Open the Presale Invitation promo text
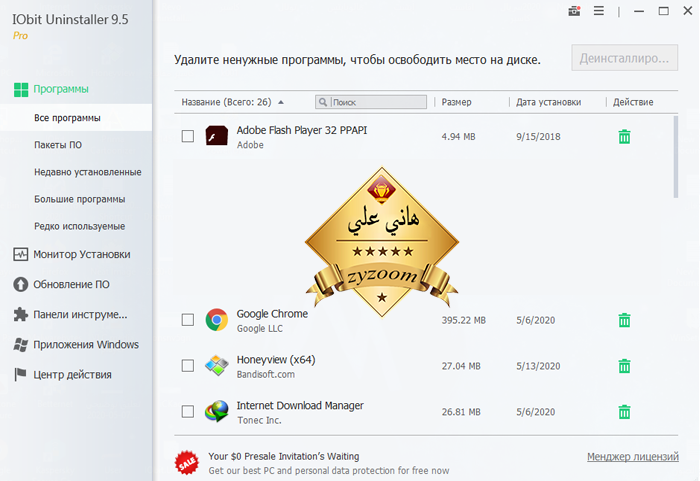 pos(283,456)
